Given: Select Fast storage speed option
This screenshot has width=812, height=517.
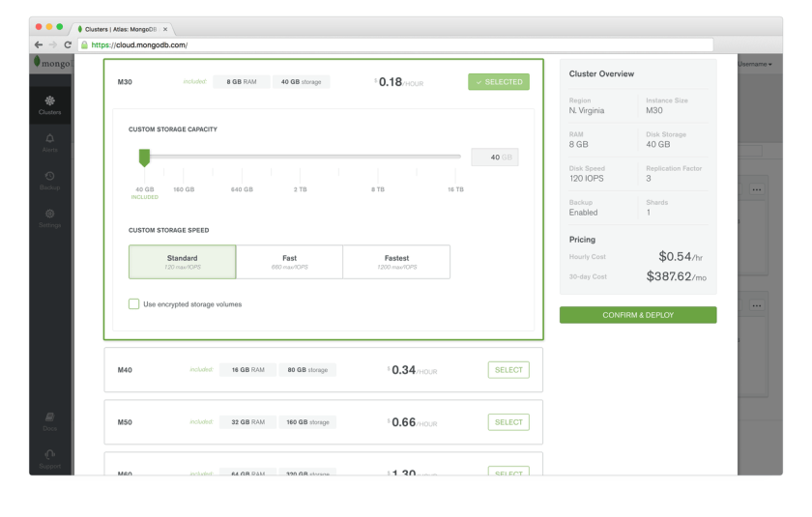Looking at the screenshot, I should [289, 262].
